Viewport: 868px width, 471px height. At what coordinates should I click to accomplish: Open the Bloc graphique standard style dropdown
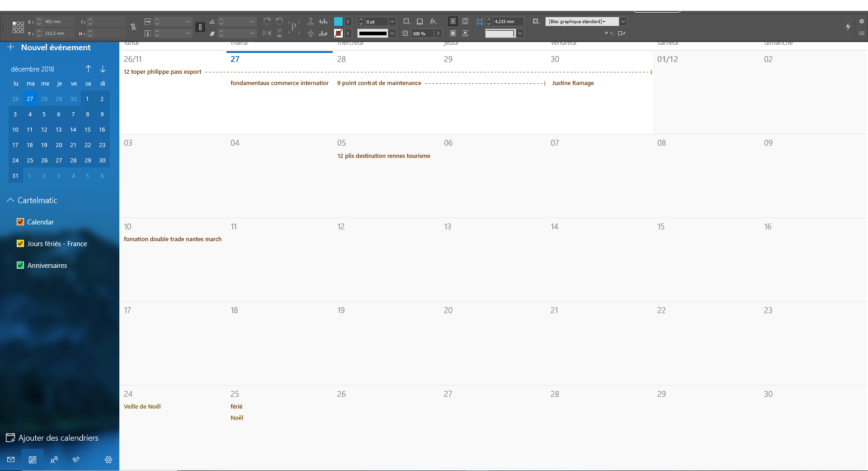pyautogui.click(x=623, y=21)
